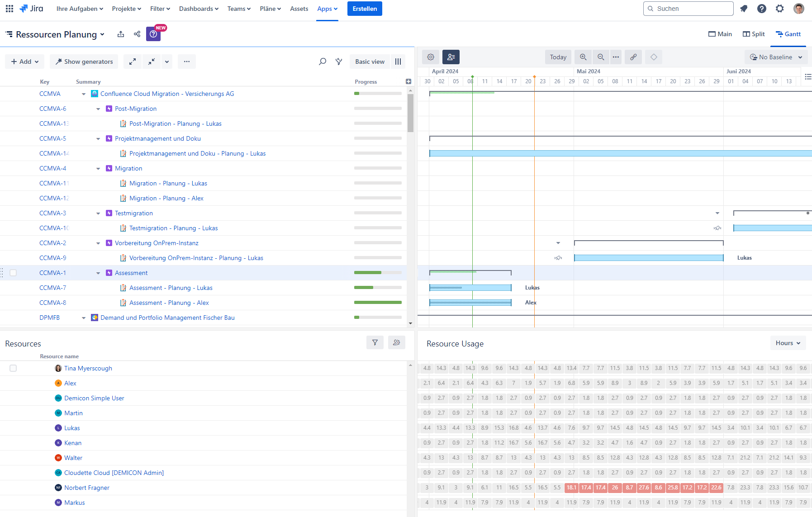Zoom out on the Gantt timeline
812x517 pixels.
(601, 57)
